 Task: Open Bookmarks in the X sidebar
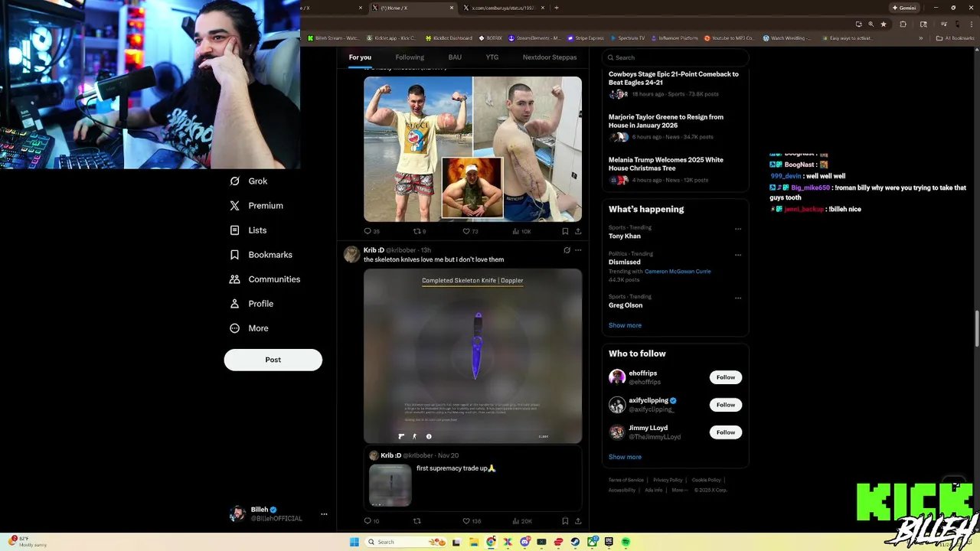(261, 255)
